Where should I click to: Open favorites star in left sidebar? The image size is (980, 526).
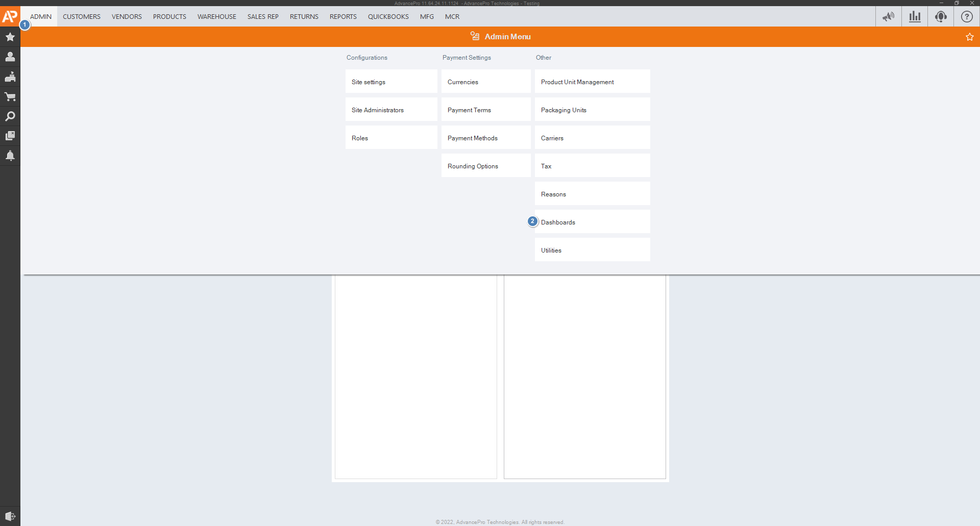(x=10, y=37)
